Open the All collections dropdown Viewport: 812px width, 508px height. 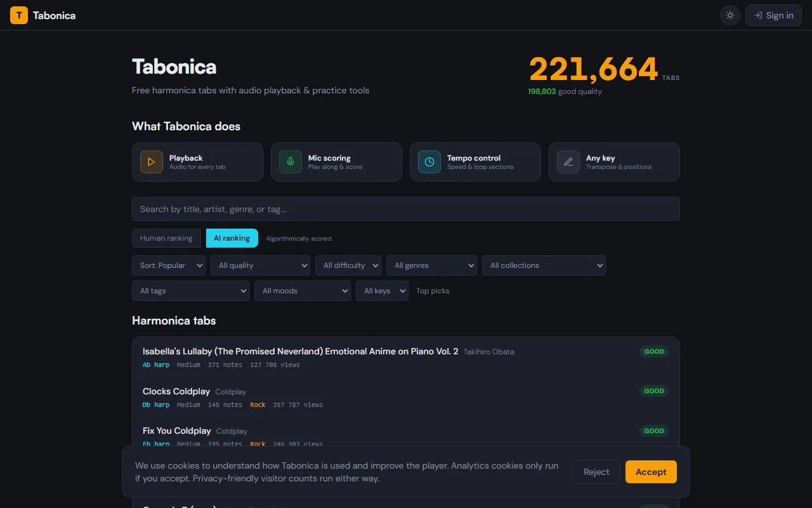[544, 265]
